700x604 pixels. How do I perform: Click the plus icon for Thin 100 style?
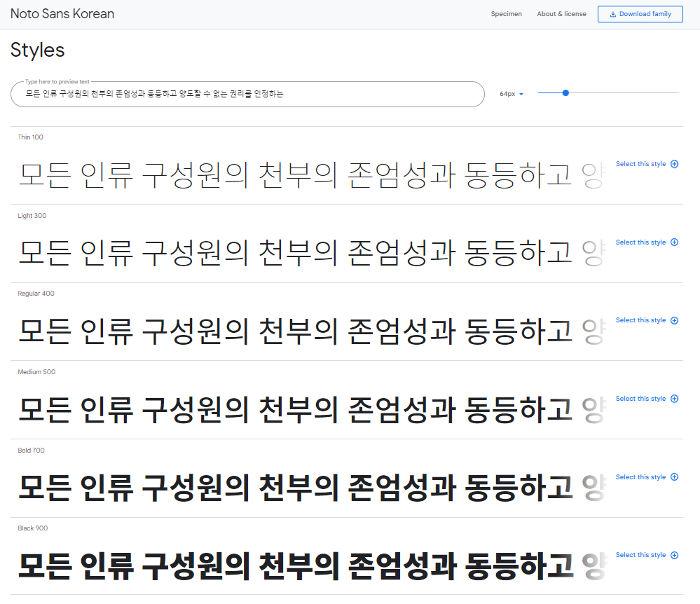[674, 164]
